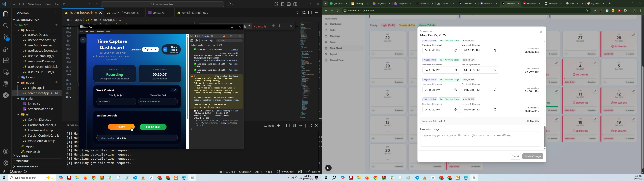Screen dimensions: 644x181
Task: Open the Run and Debug sidebar icon
Action: (6, 49)
